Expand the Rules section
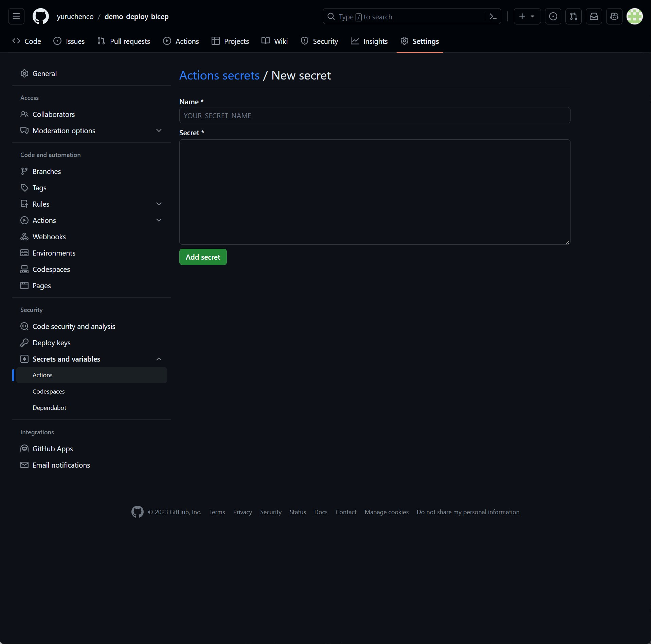The width and height of the screenshot is (651, 644). tap(159, 204)
